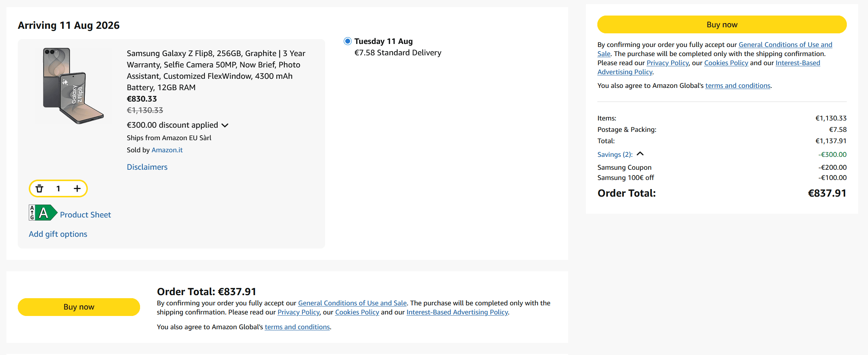Click the trash icon to remove item

pyautogui.click(x=39, y=189)
